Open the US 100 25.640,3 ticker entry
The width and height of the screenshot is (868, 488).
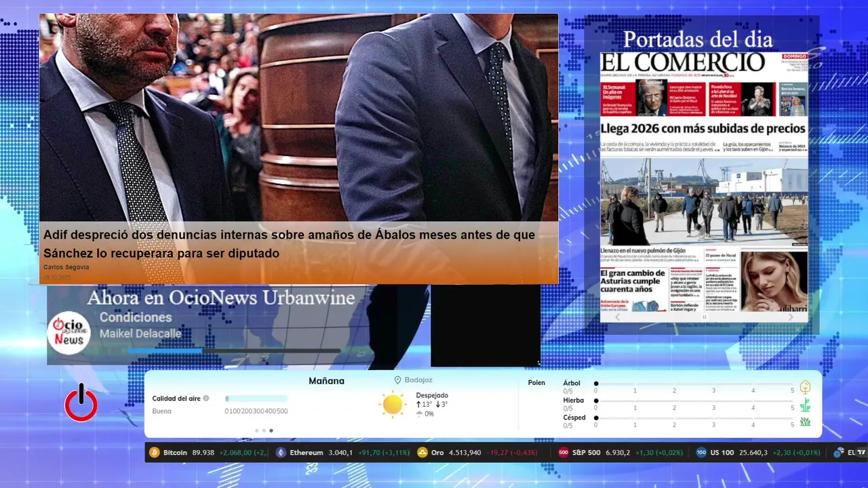pos(758,452)
